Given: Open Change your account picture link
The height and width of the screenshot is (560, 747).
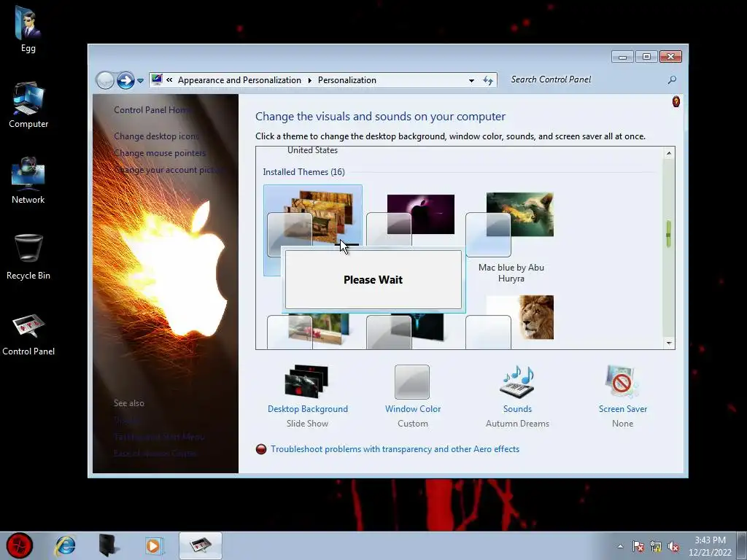Looking at the screenshot, I should 169,170.
